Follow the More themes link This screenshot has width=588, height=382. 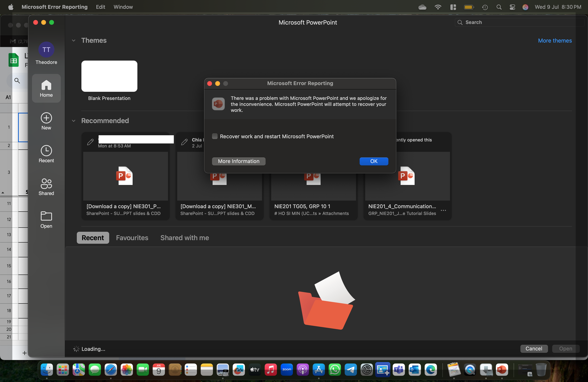pyautogui.click(x=555, y=41)
